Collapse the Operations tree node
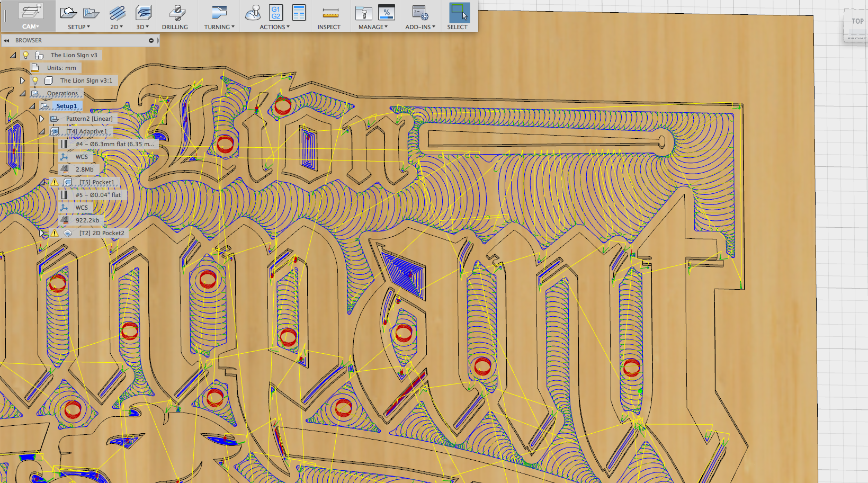 (22, 93)
